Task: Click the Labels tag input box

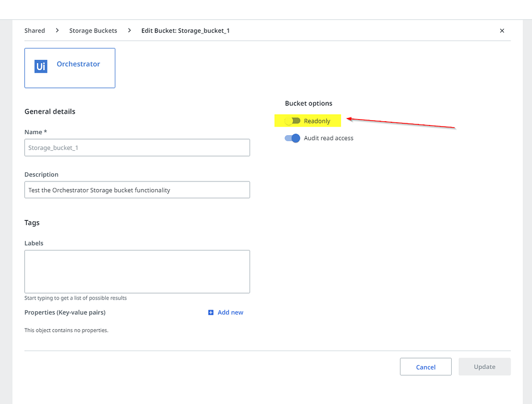Action: pyautogui.click(x=137, y=271)
